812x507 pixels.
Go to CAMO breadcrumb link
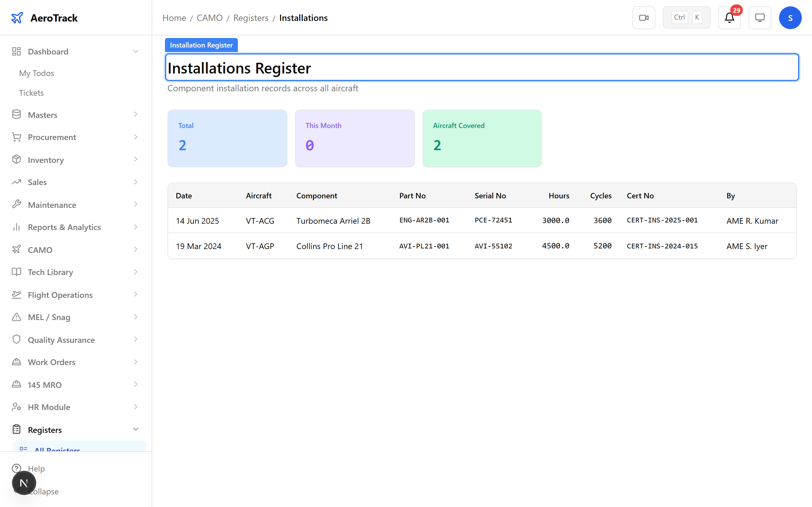pos(209,18)
